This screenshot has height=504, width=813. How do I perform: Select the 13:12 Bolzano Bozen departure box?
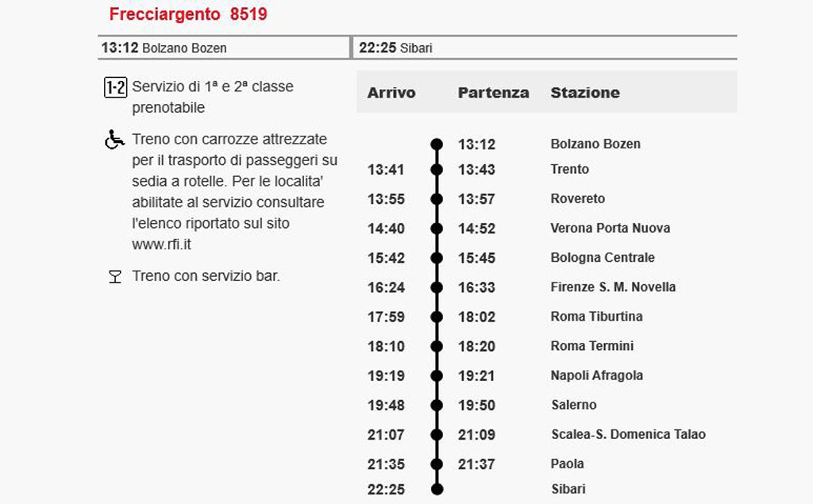224,48
